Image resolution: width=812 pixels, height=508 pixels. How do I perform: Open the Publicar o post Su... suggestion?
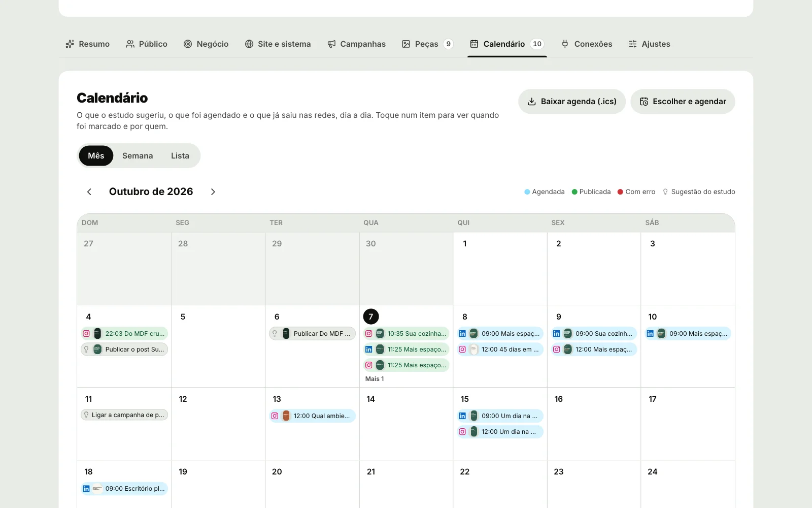[x=124, y=350]
